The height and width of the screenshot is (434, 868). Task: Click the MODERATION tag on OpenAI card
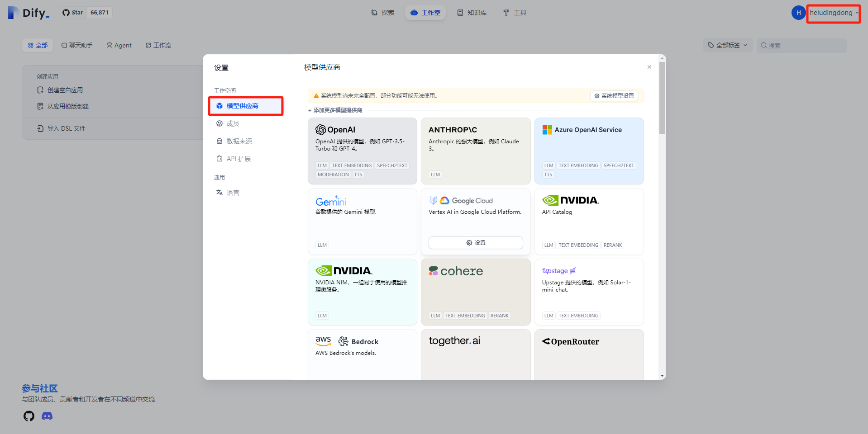333,175
